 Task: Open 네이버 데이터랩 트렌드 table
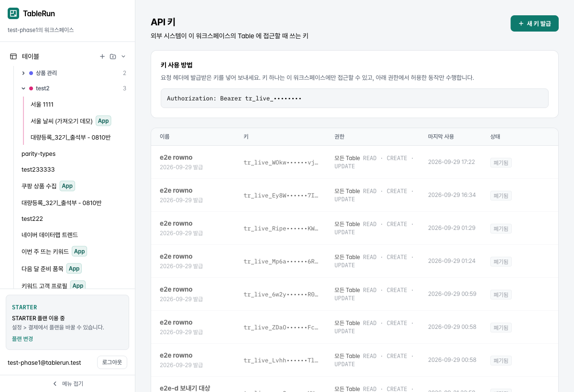50,235
